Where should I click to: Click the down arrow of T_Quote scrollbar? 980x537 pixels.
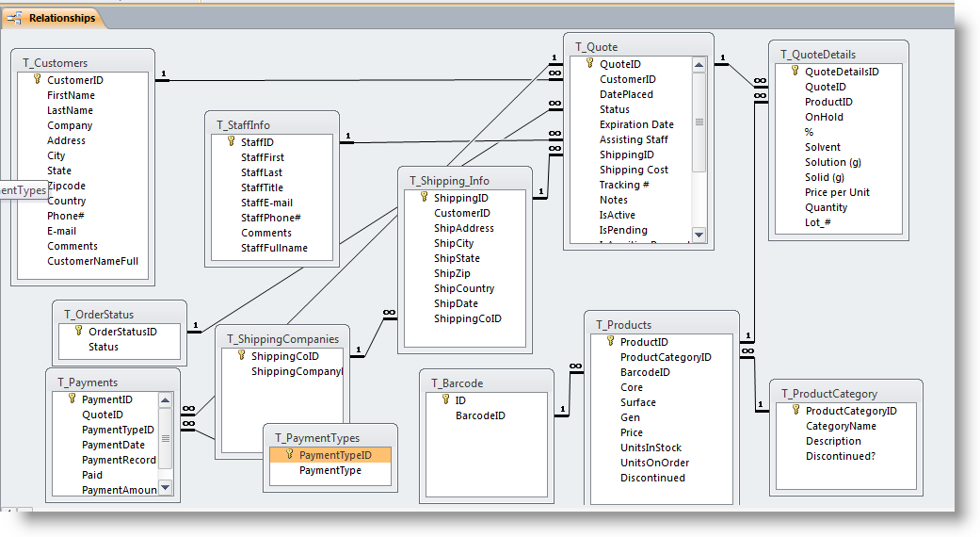coord(699,235)
